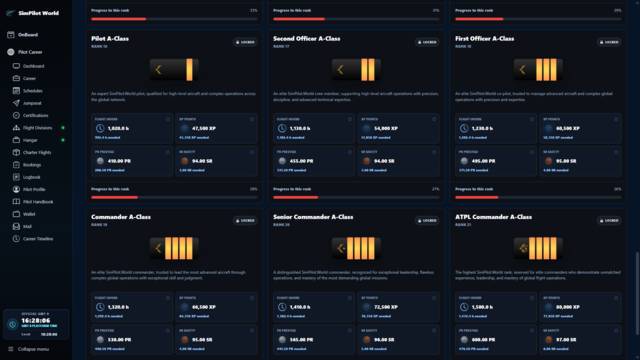Click the Logbook icon
Image resolution: width=640 pixels, height=360 pixels.
tap(16, 177)
